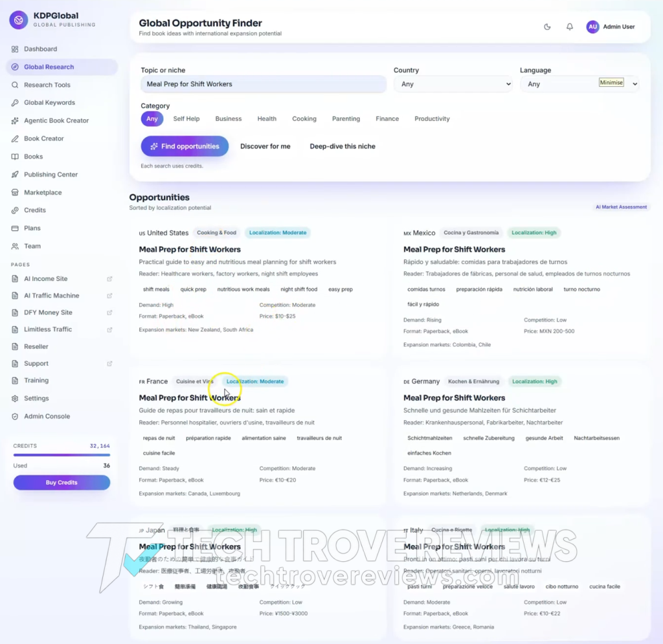Click the Global Keywords key icon
The width and height of the screenshot is (663, 644).
pyautogui.click(x=16, y=103)
